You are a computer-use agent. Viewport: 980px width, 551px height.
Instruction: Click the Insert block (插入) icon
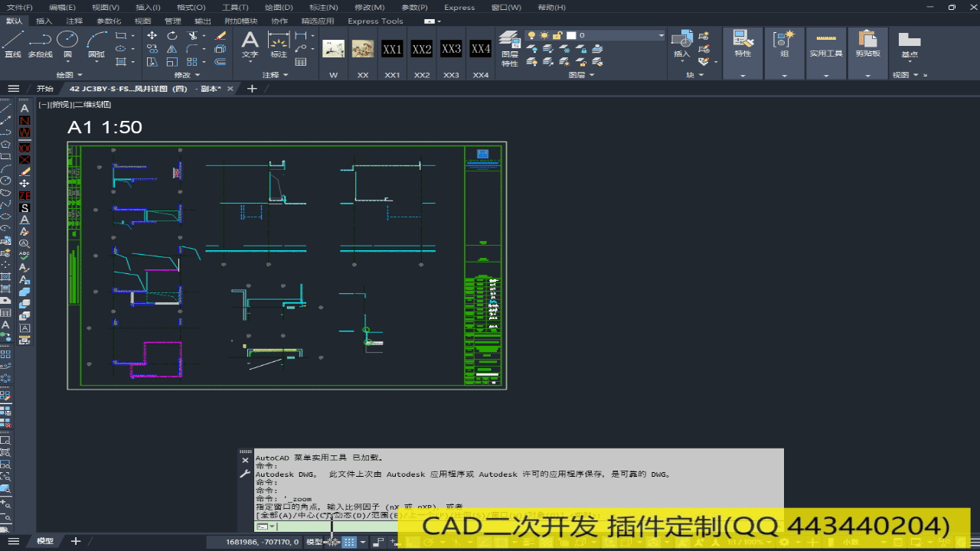(x=681, y=44)
